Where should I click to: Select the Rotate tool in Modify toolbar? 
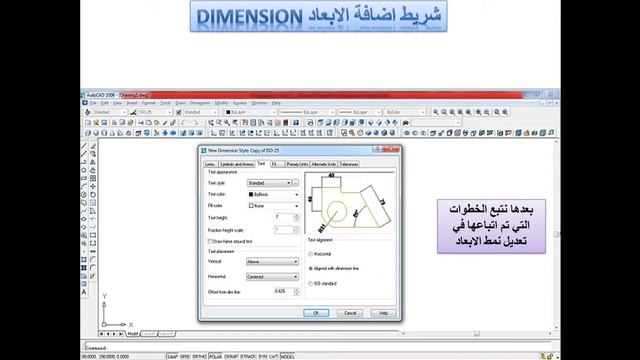coord(93,195)
